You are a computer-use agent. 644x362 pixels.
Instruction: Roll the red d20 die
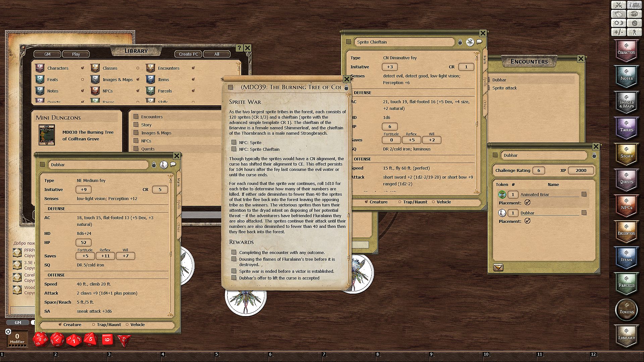[40, 339]
